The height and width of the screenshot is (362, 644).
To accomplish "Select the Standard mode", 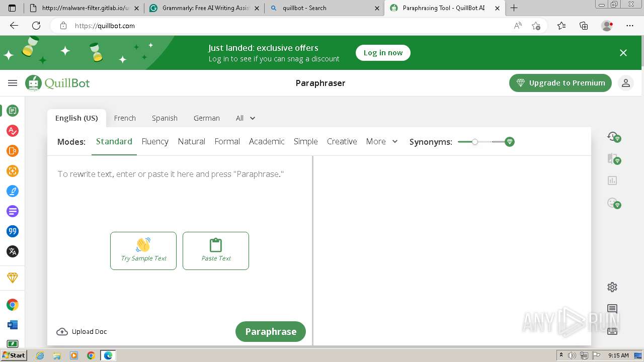I will (x=114, y=142).
